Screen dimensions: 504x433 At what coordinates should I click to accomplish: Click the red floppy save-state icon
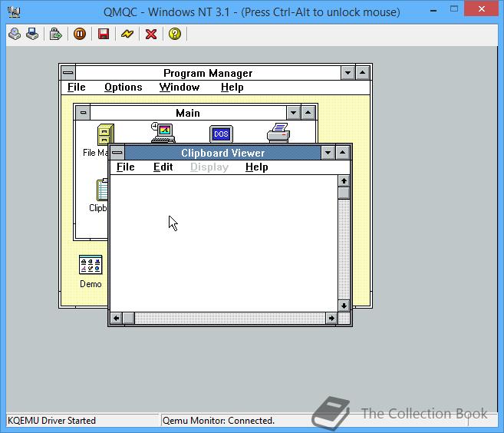104,34
